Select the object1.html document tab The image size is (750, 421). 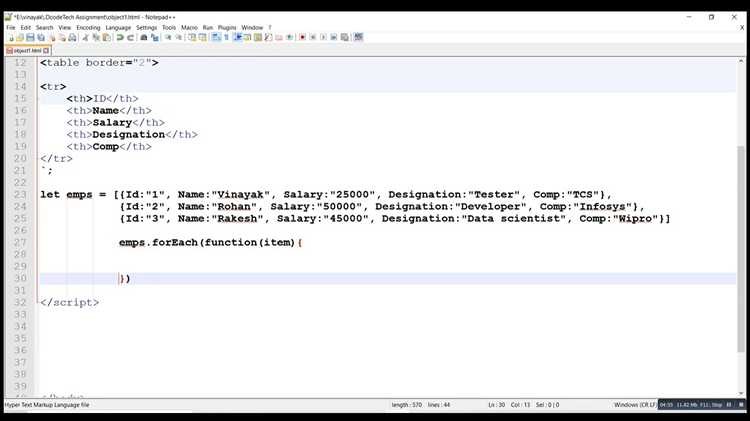click(x=27, y=50)
